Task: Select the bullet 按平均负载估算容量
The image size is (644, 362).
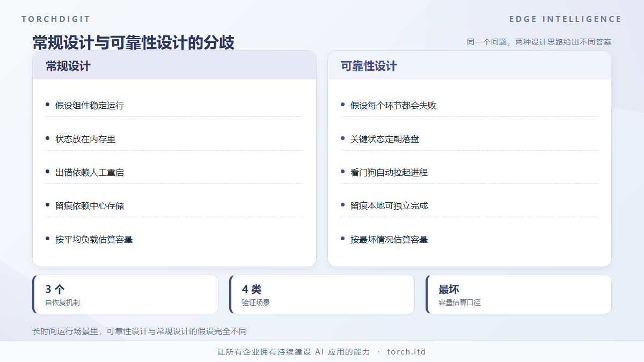Action: [x=94, y=239]
